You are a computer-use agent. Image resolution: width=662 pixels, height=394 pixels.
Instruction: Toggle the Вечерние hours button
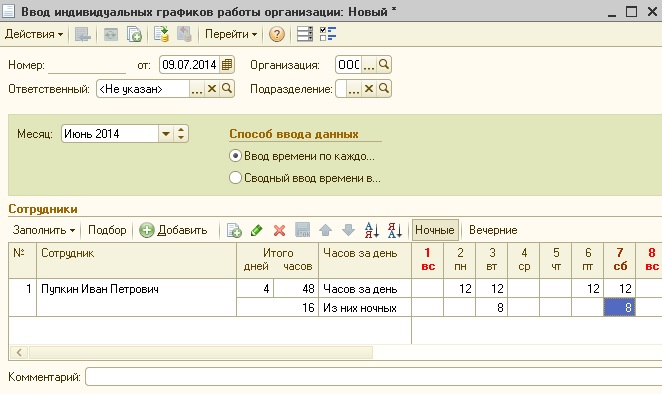(x=493, y=230)
